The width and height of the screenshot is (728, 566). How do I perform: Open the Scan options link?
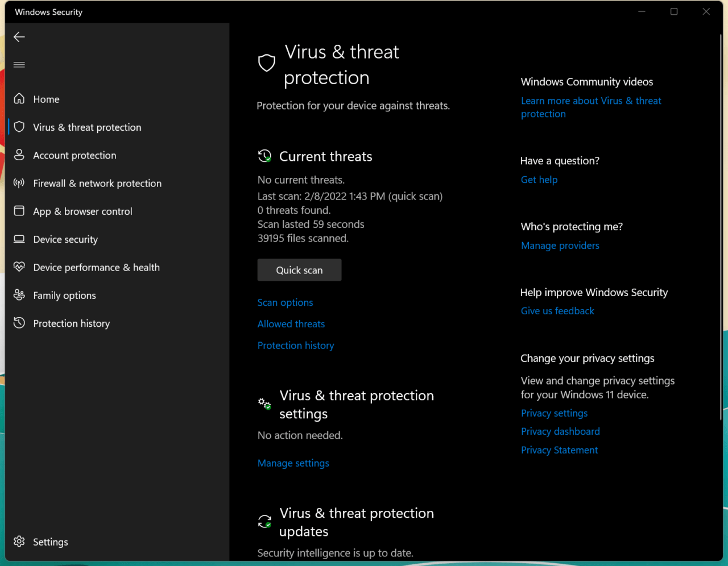click(285, 302)
